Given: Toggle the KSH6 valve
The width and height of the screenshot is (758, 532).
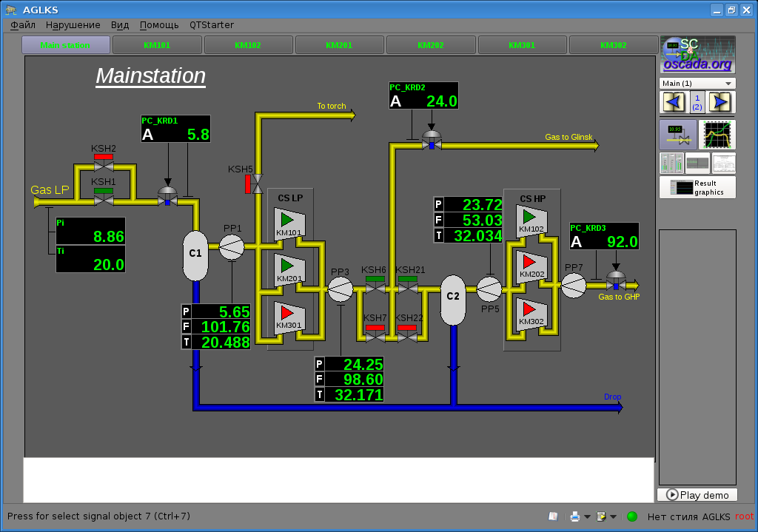Looking at the screenshot, I should (x=375, y=288).
